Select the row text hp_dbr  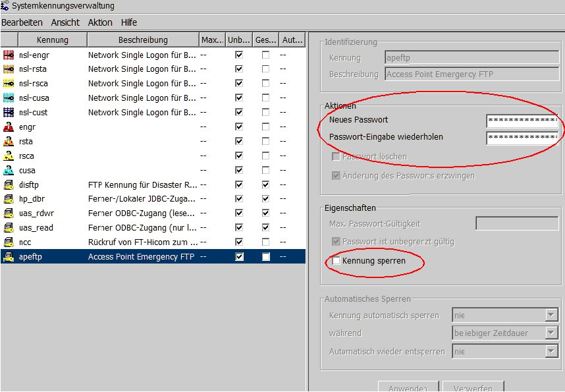(32, 199)
